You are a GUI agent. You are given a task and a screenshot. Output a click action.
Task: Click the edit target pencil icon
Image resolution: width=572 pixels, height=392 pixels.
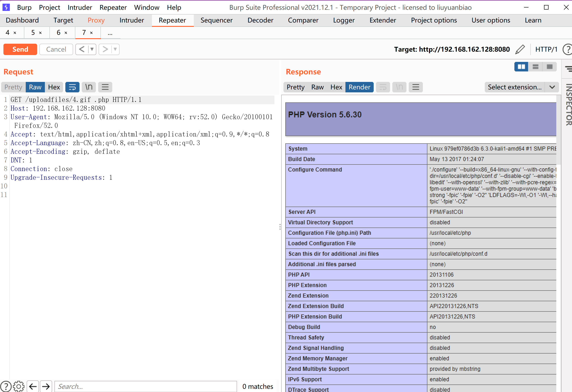[x=520, y=49]
